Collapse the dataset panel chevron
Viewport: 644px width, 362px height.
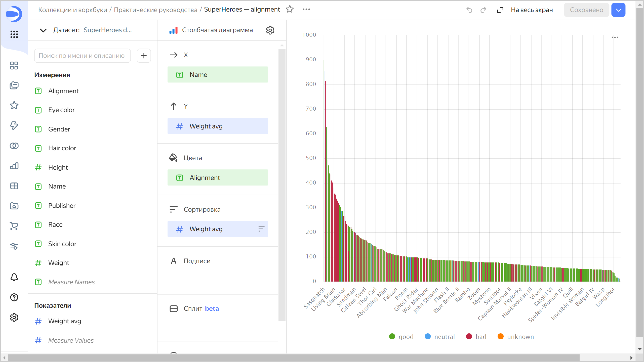pos(43,30)
